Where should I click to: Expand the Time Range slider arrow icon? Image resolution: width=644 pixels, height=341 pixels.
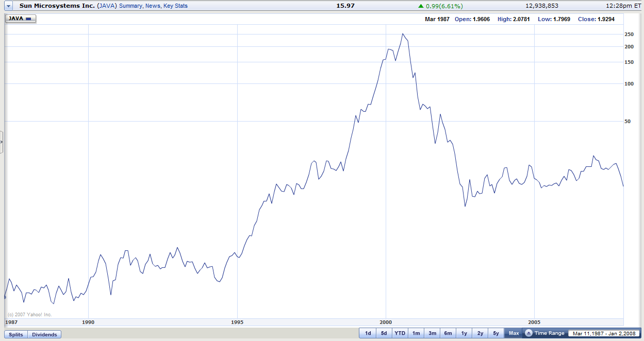pos(529,333)
